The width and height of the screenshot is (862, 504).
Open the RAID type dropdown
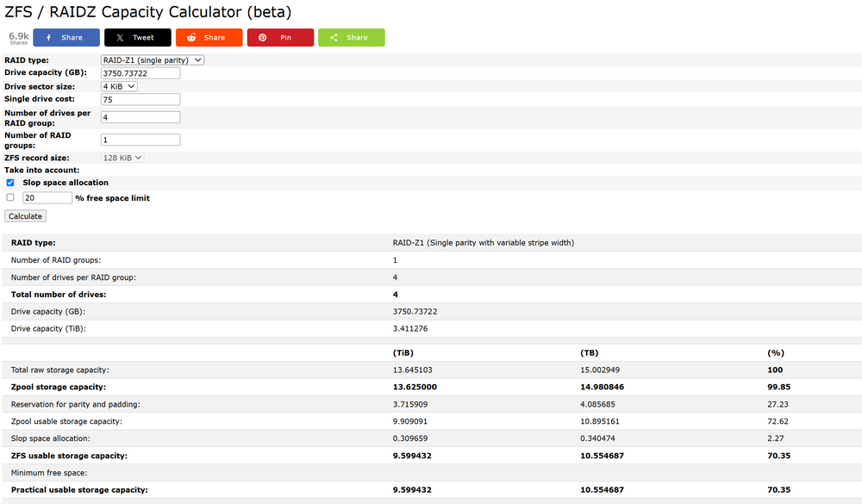pyautogui.click(x=153, y=60)
